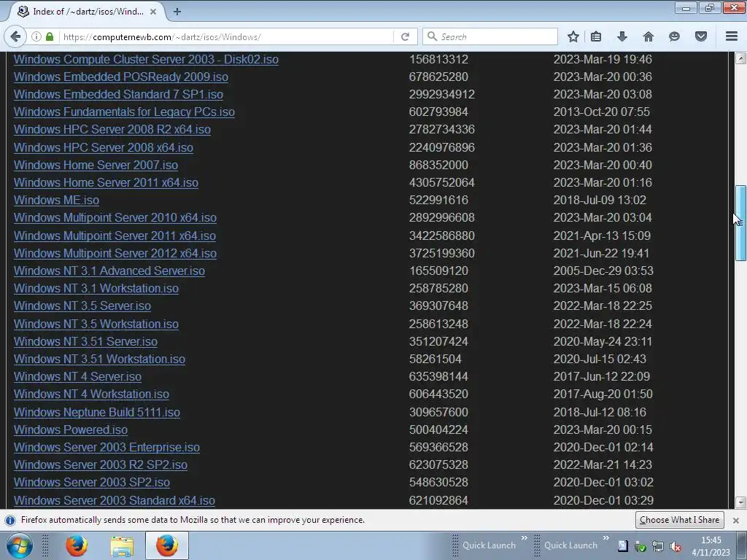This screenshot has width=747, height=560.
Task: Open Windows Powered.iso link
Action: click(x=71, y=429)
